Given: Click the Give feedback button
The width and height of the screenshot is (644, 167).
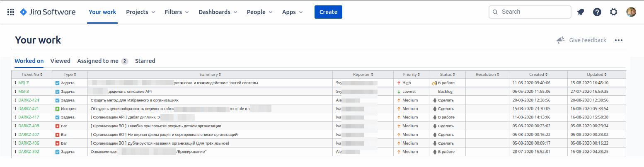Looking at the screenshot, I should [x=581, y=40].
